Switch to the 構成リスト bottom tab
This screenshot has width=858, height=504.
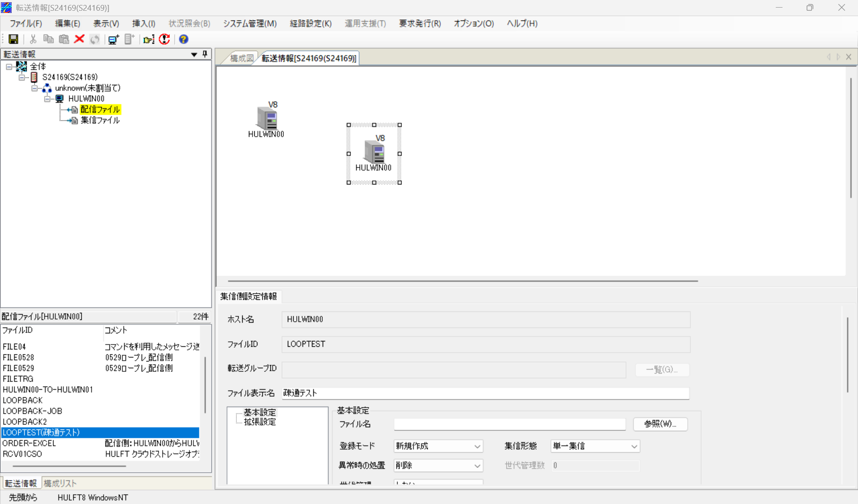coord(60,483)
